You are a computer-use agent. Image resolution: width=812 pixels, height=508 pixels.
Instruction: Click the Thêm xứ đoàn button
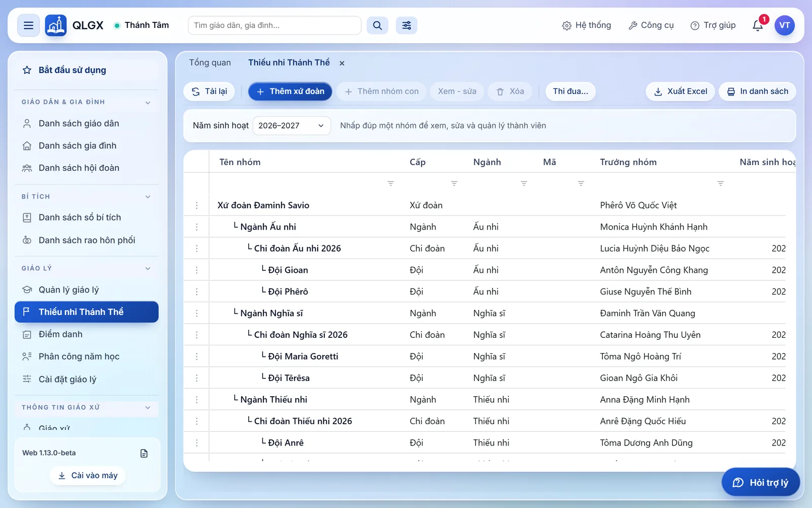click(x=290, y=91)
